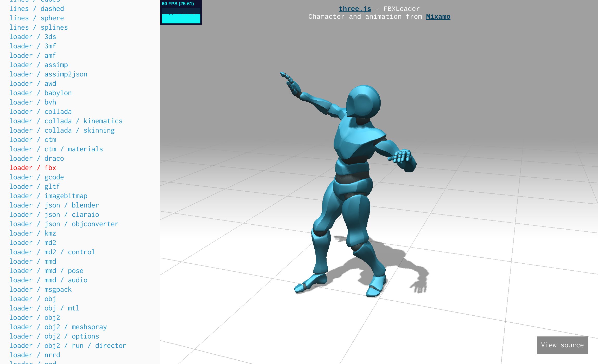Screen dimensions: 598x364
Task: Choose loader / obj2 / run / director
Action: tap(68, 346)
